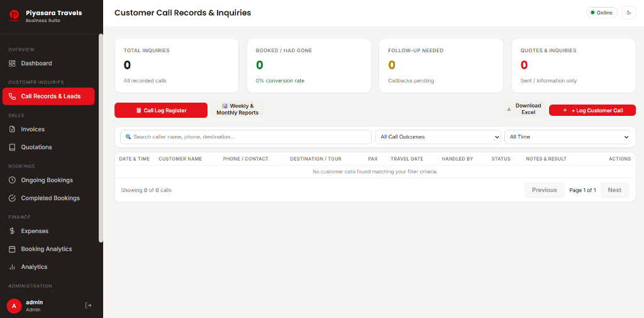
Task: Click the Phone / Contact column header
Action: click(x=246, y=159)
